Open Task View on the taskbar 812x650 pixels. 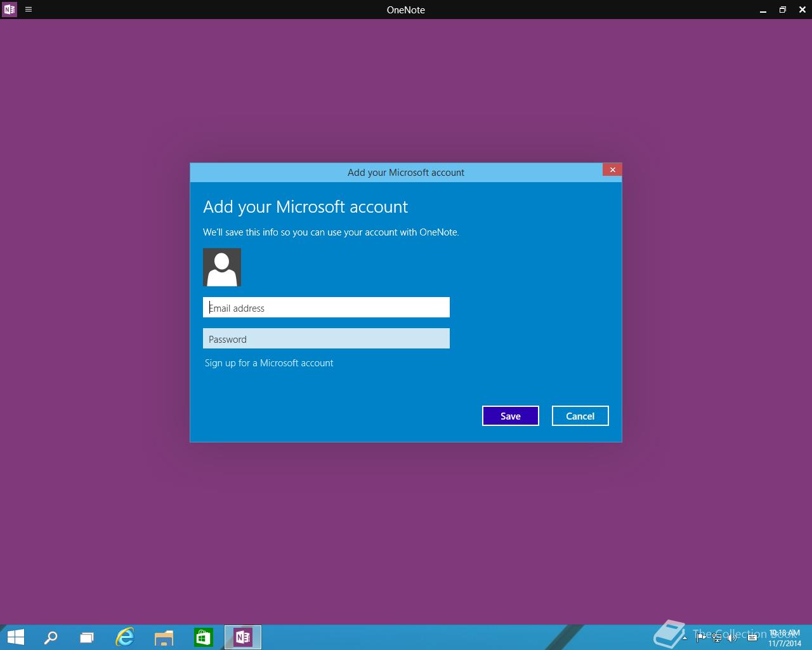(86, 637)
